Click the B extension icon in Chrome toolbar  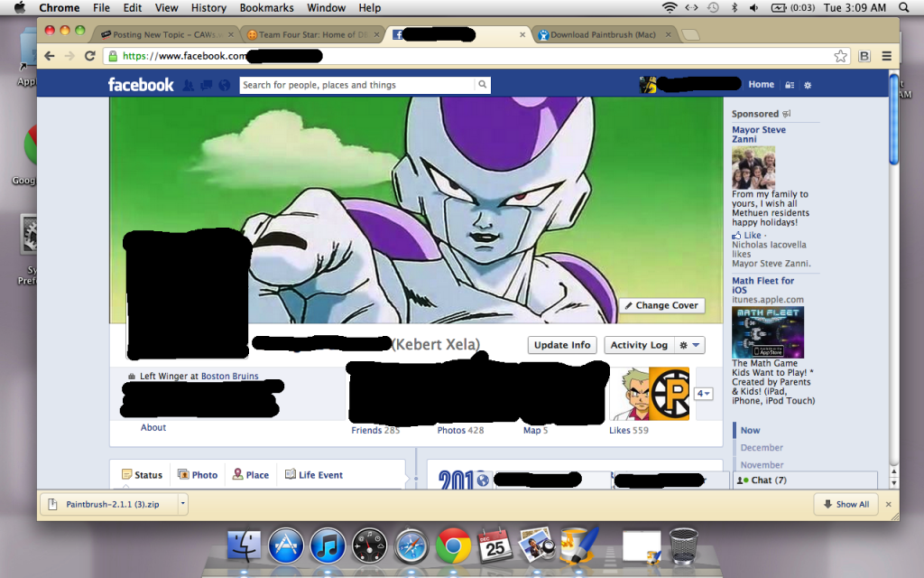click(864, 56)
